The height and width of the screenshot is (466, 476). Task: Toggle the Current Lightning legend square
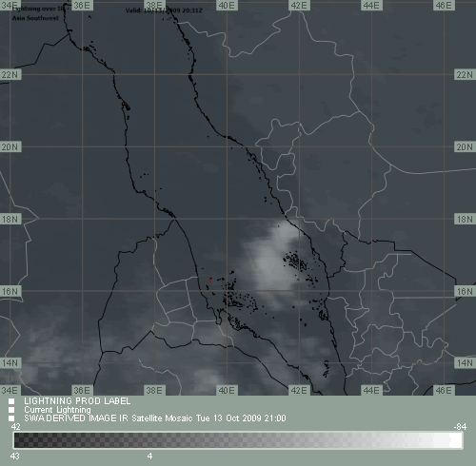point(11,410)
